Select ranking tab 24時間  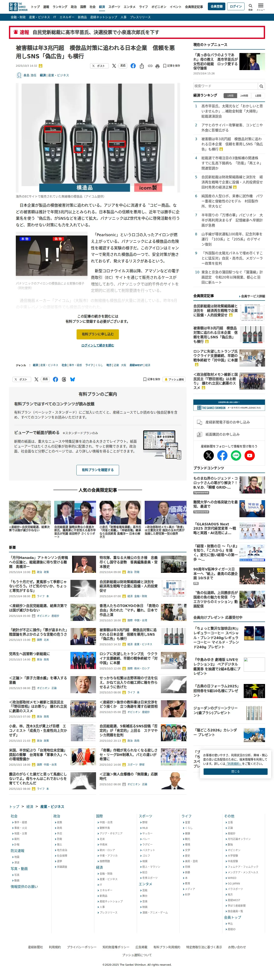[244, 96]
